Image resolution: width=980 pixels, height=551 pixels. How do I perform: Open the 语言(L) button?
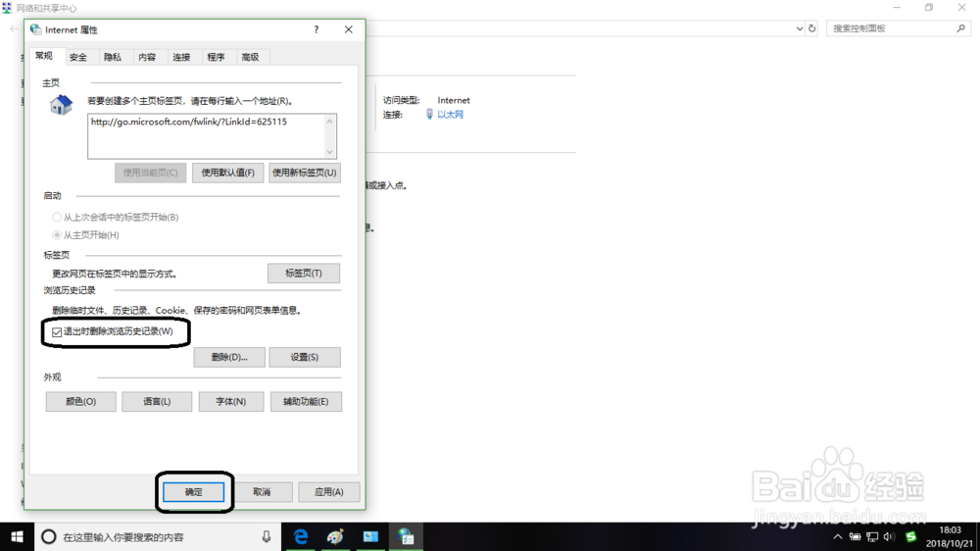tap(157, 402)
